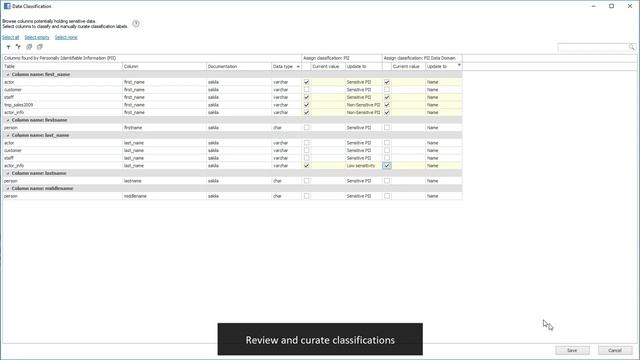Open Sensitive PII dropdown for actor first_name

(363, 82)
